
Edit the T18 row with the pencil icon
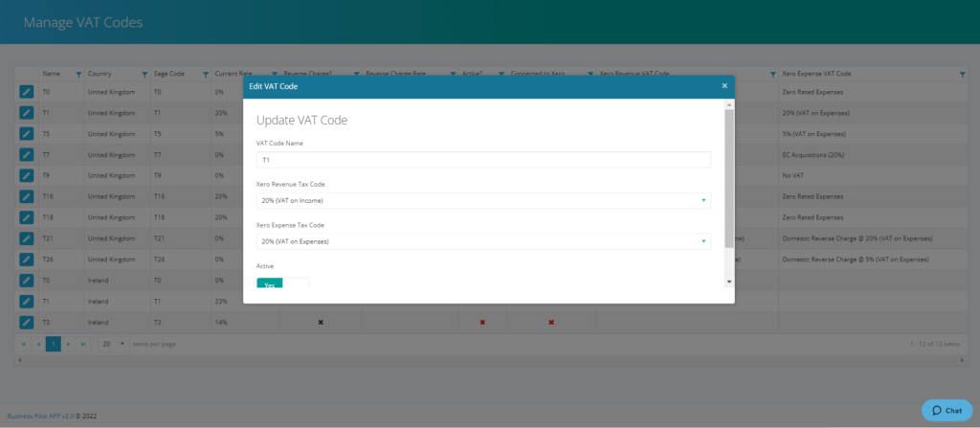[x=26, y=217]
